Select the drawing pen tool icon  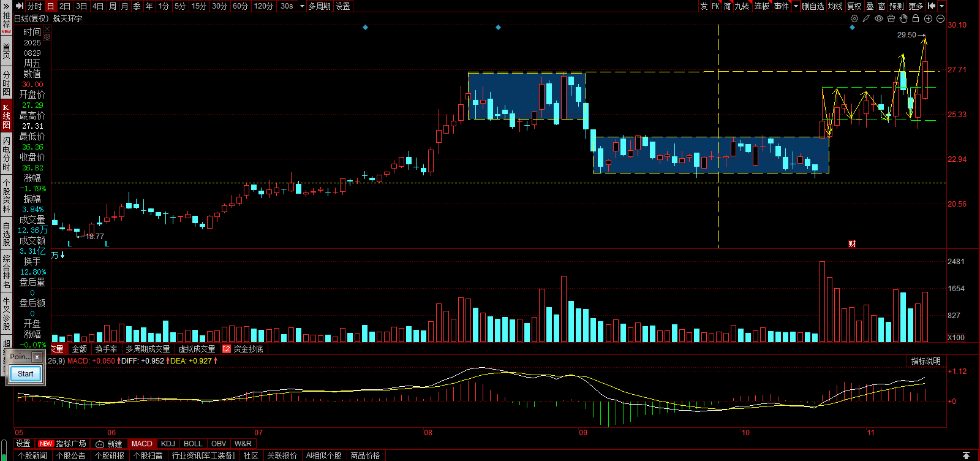pos(866,18)
